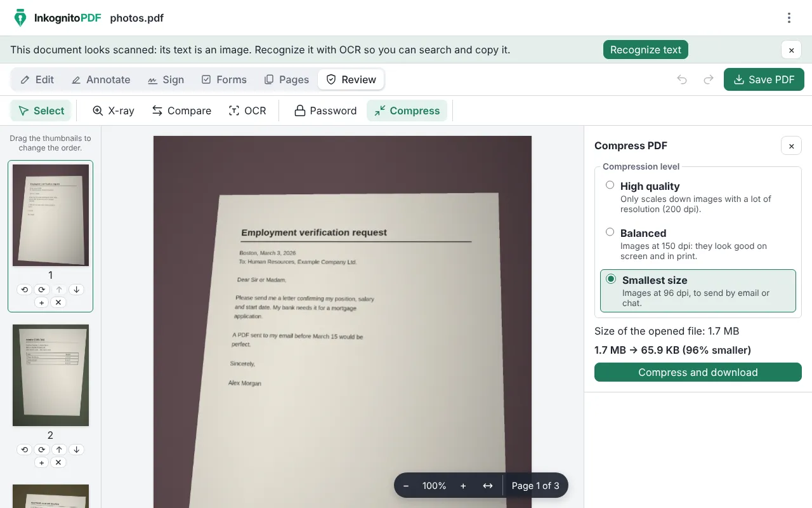The width and height of the screenshot is (812, 508).
Task: Delete page 2 using its X icon
Action: [x=58, y=462]
